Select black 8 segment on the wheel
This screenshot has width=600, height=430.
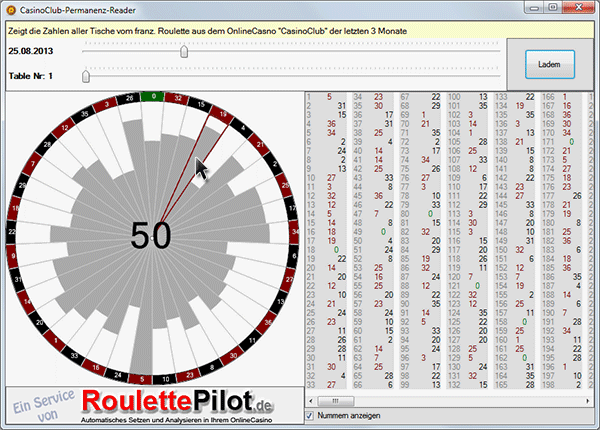(212, 368)
